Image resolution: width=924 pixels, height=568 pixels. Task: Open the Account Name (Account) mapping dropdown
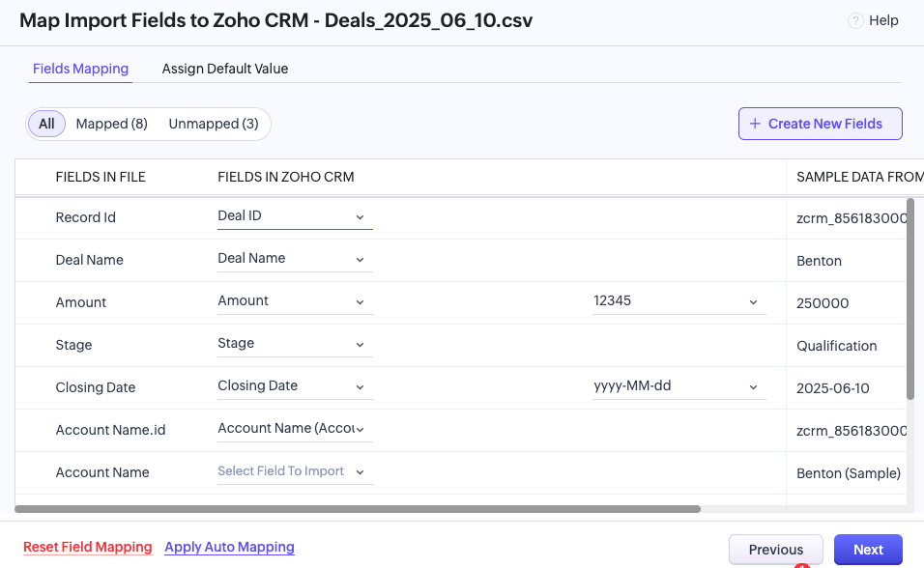tap(295, 428)
